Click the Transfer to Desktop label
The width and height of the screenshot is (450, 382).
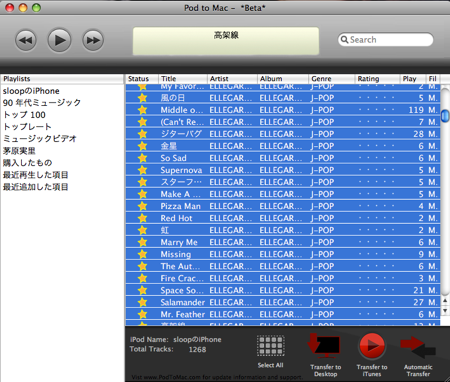(x=326, y=370)
